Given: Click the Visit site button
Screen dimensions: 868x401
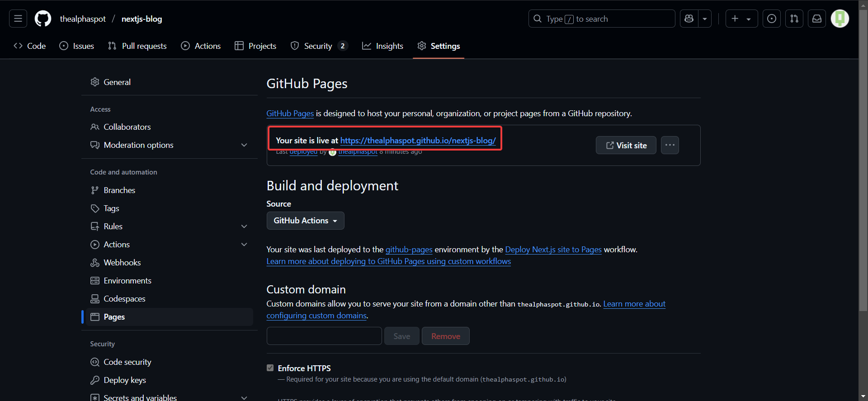Looking at the screenshot, I should point(626,145).
